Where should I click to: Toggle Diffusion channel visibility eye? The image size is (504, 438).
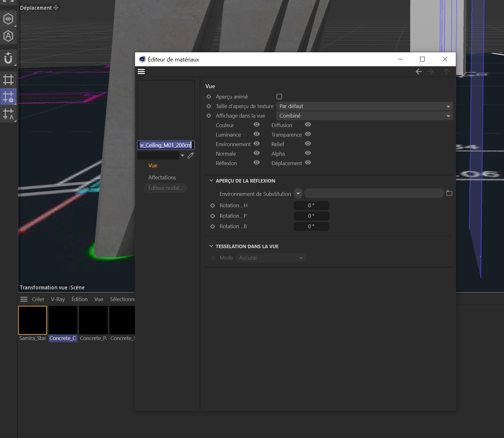308,125
